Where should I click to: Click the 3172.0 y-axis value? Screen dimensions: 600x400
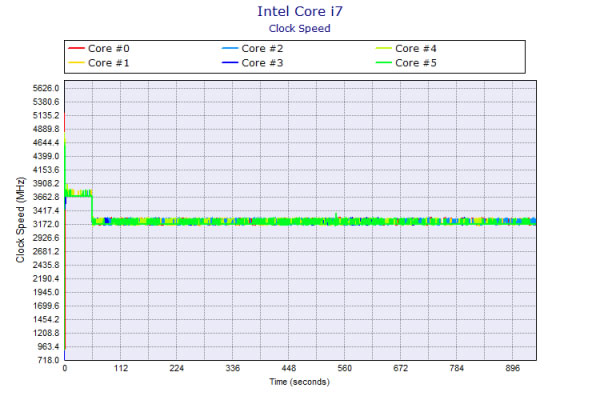point(46,224)
